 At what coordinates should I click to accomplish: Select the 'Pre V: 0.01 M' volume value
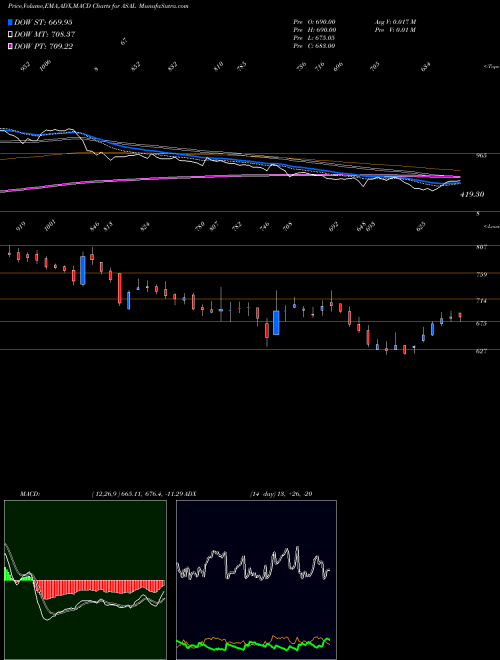click(x=395, y=30)
